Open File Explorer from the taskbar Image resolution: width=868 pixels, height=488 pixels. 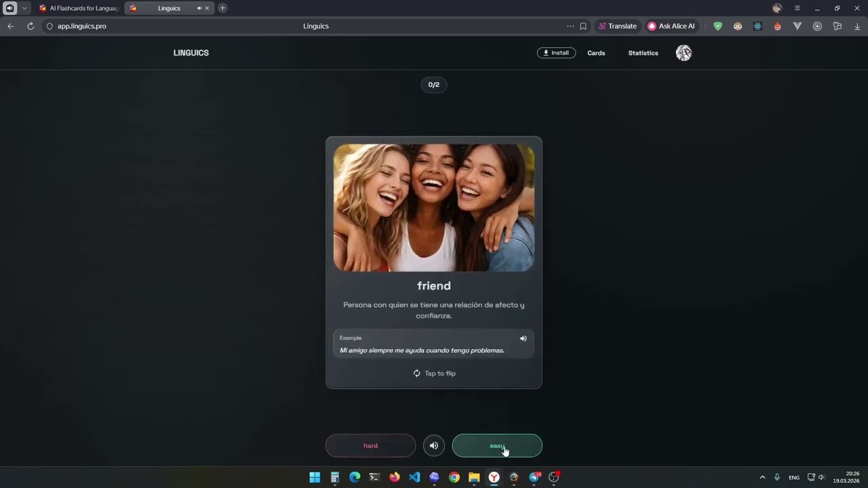(x=474, y=477)
